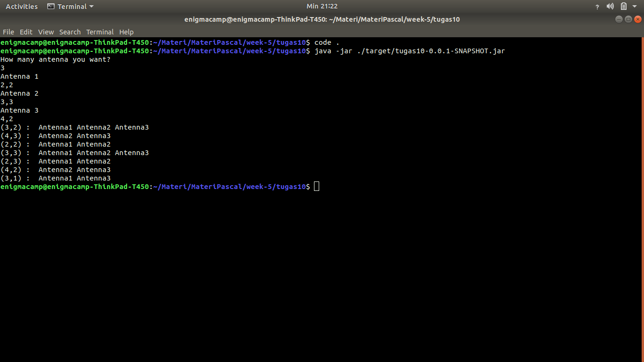Maximize the terminal window
This screenshot has height=362, width=644.
click(628, 19)
